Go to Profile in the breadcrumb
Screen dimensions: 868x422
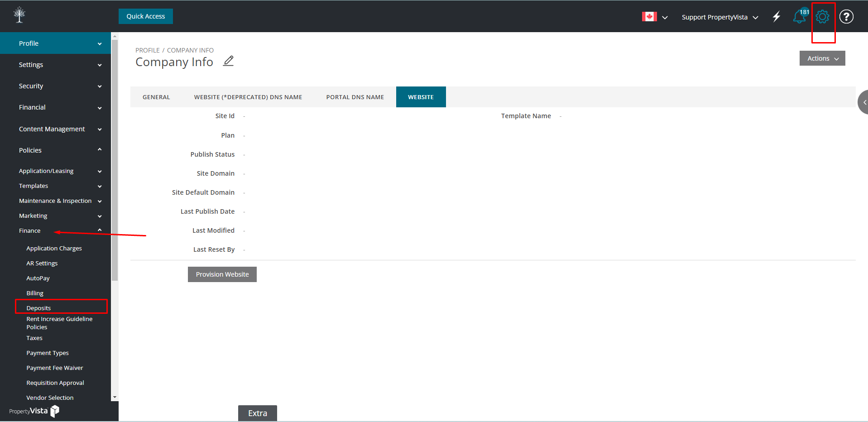click(x=148, y=50)
